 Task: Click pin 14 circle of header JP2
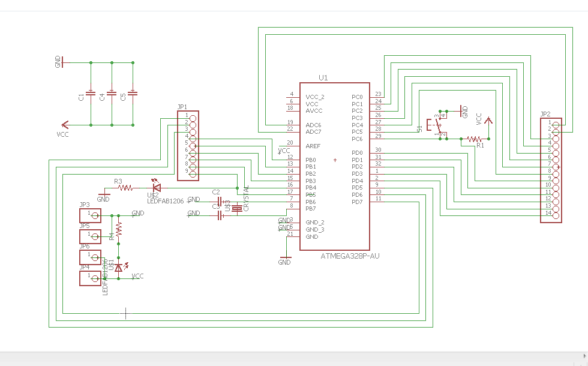(556, 215)
